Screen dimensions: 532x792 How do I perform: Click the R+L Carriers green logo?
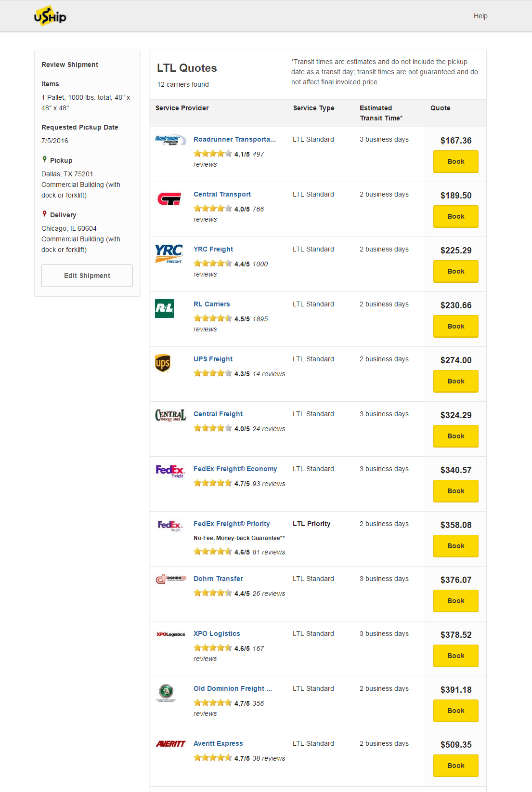tap(164, 308)
